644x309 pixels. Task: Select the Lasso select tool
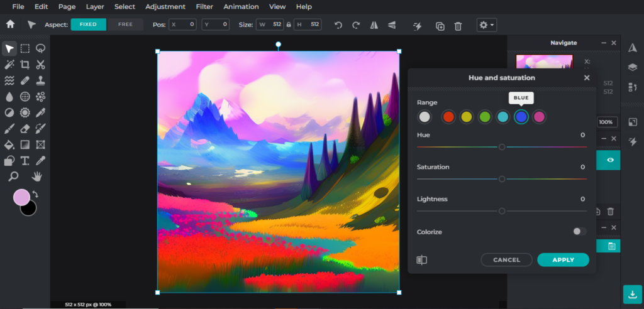[40, 49]
